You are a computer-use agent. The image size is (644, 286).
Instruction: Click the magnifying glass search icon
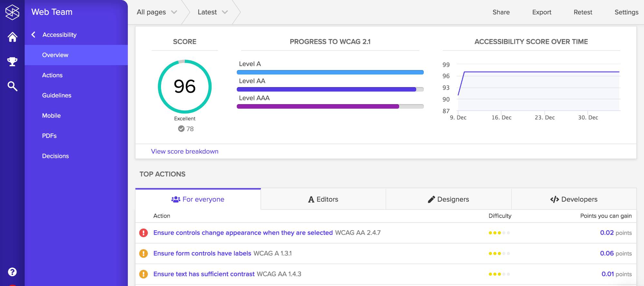(12, 86)
